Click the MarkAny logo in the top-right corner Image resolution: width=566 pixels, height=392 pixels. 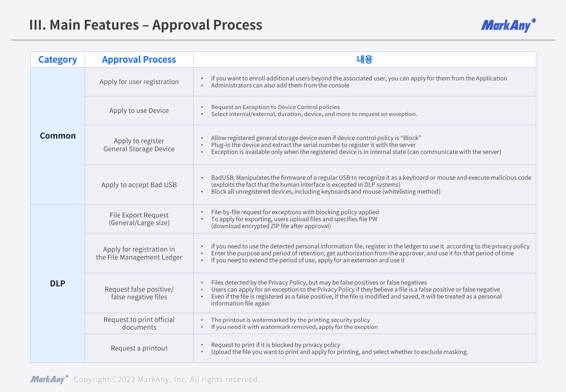tap(508, 25)
